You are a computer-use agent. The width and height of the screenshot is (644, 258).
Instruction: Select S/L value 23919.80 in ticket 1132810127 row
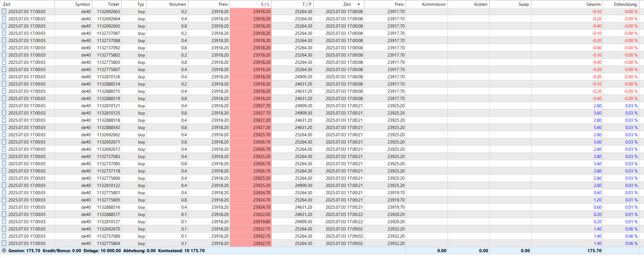[261, 222]
